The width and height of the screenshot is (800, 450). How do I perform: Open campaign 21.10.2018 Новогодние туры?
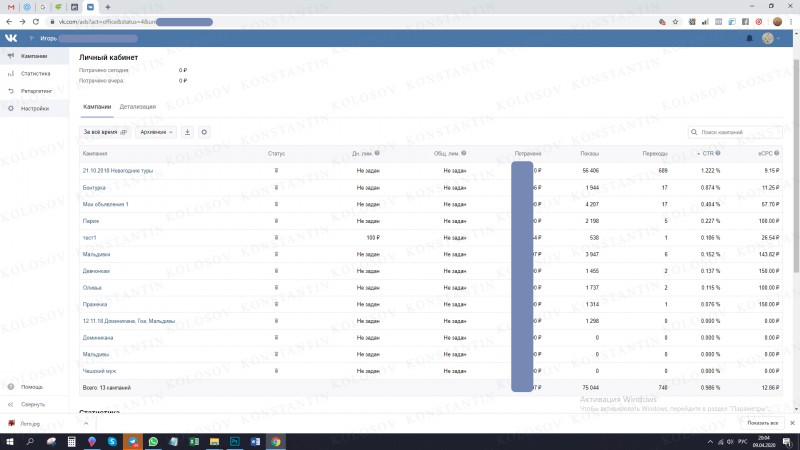pos(118,171)
